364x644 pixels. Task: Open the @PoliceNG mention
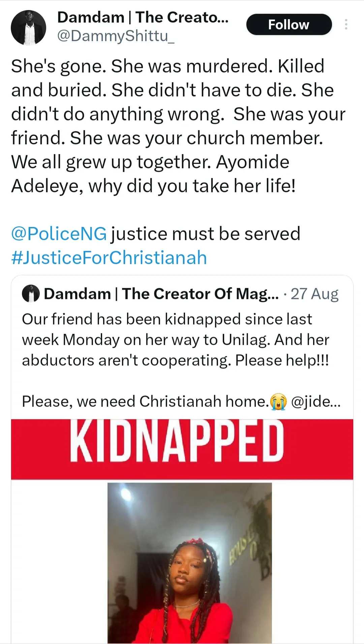59,234
